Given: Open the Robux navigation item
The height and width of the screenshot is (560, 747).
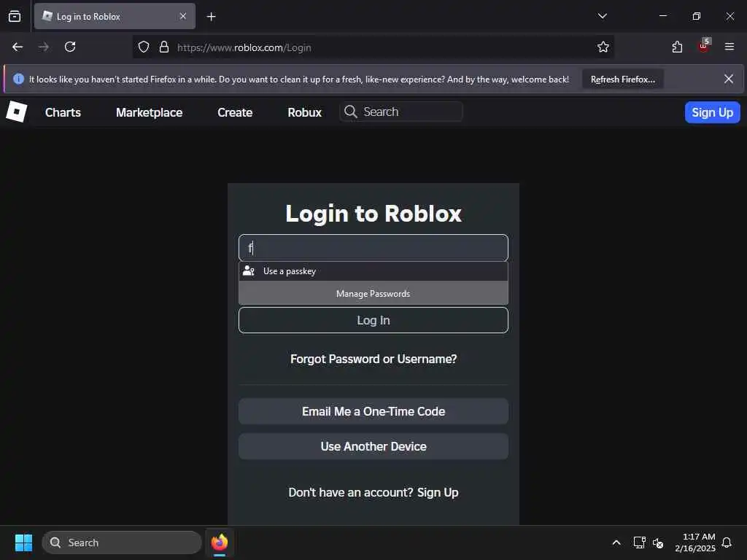Looking at the screenshot, I should pos(304,112).
